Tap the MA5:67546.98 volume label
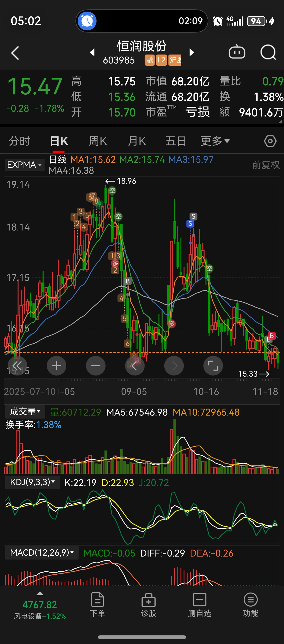284x644 pixels. [x=137, y=412]
